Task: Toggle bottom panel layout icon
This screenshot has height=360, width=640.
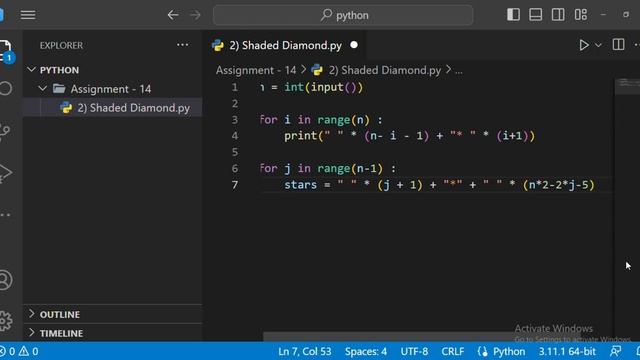Action: click(536, 15)
